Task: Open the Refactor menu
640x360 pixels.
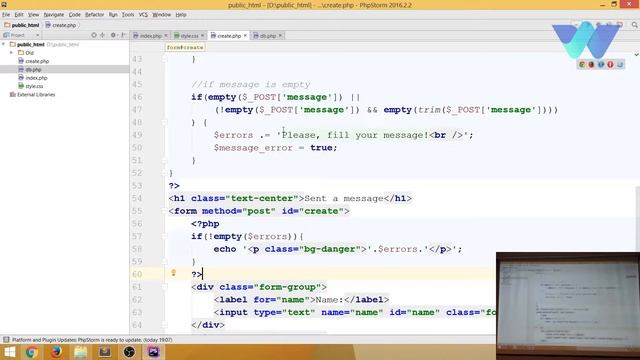Action: [94, 15]
